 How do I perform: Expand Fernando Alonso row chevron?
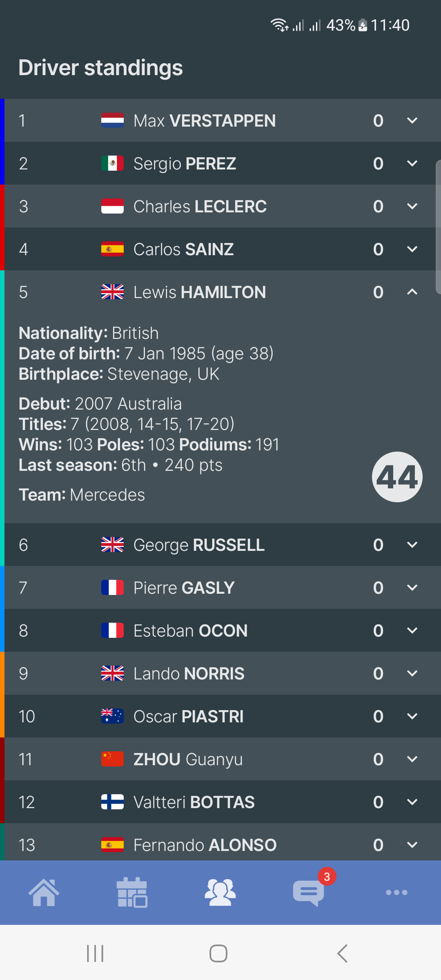412,844
